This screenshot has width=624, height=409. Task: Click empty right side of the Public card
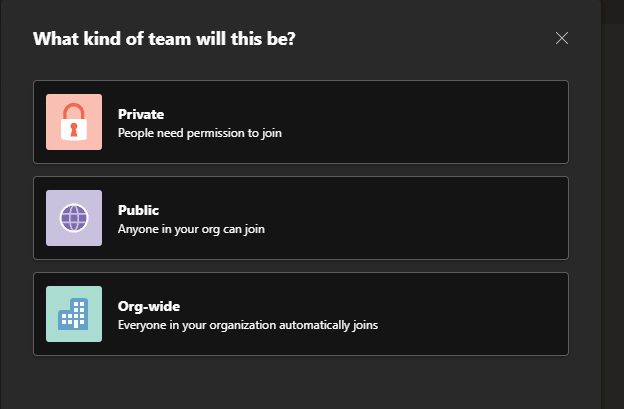tap(470, 218)
